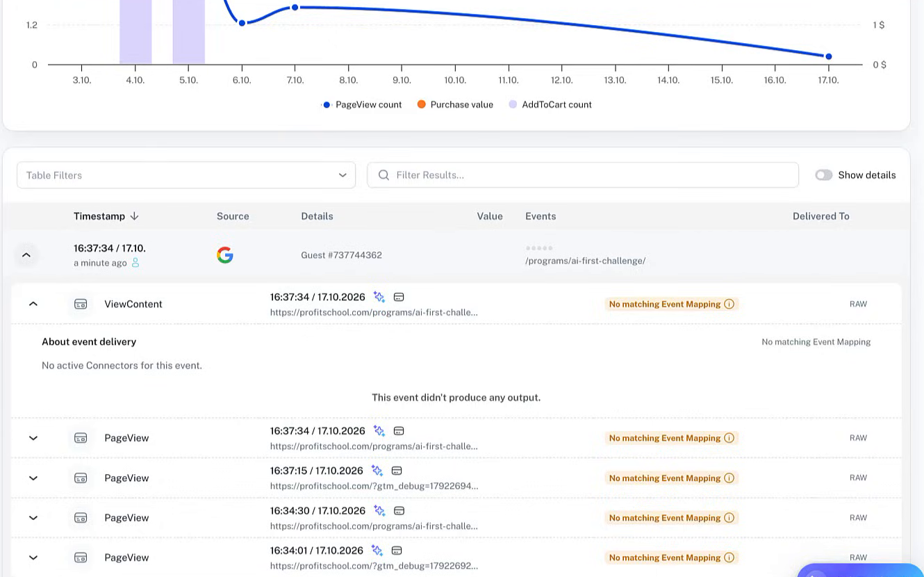This screenshot has height=577, width=924.
Task: Click the Google source icon for Guest #737744362
Action: coord(224,255)
